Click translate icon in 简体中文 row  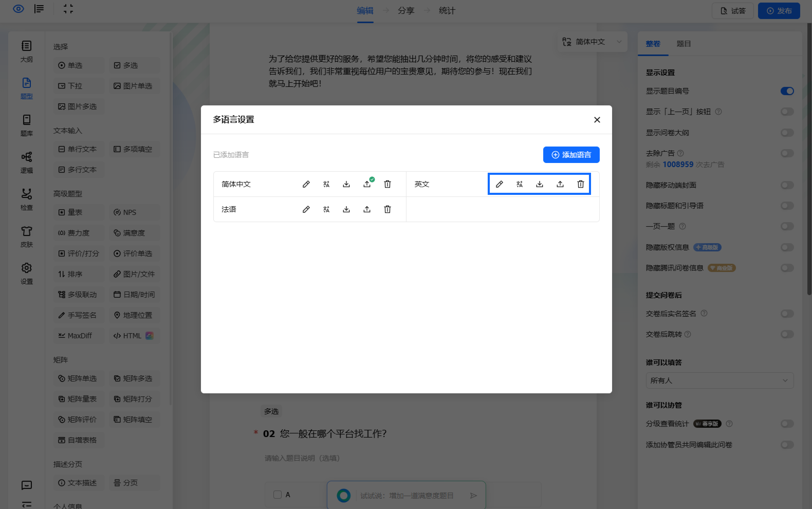point(326,184)
